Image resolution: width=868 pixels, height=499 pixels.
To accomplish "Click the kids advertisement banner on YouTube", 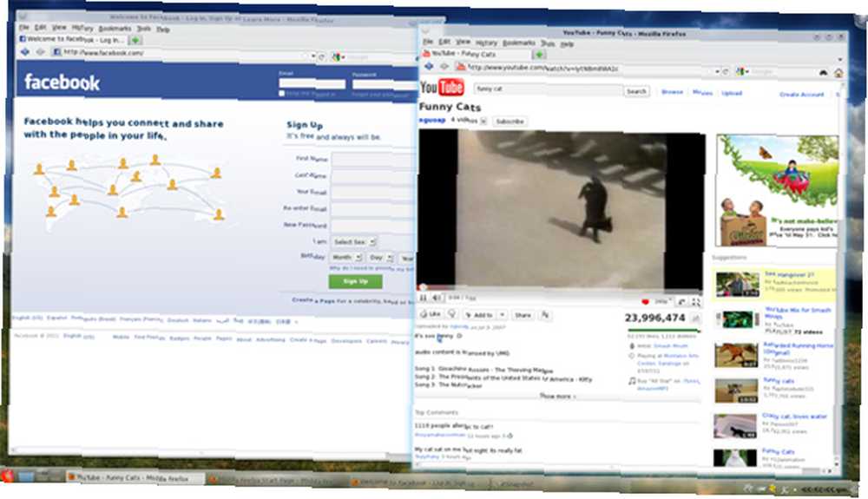I will pyautogui.click(x=777, y=191).
